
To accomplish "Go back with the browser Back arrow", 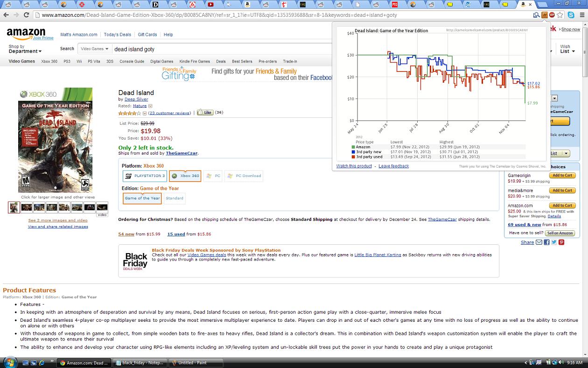I will tap(6, 15).
